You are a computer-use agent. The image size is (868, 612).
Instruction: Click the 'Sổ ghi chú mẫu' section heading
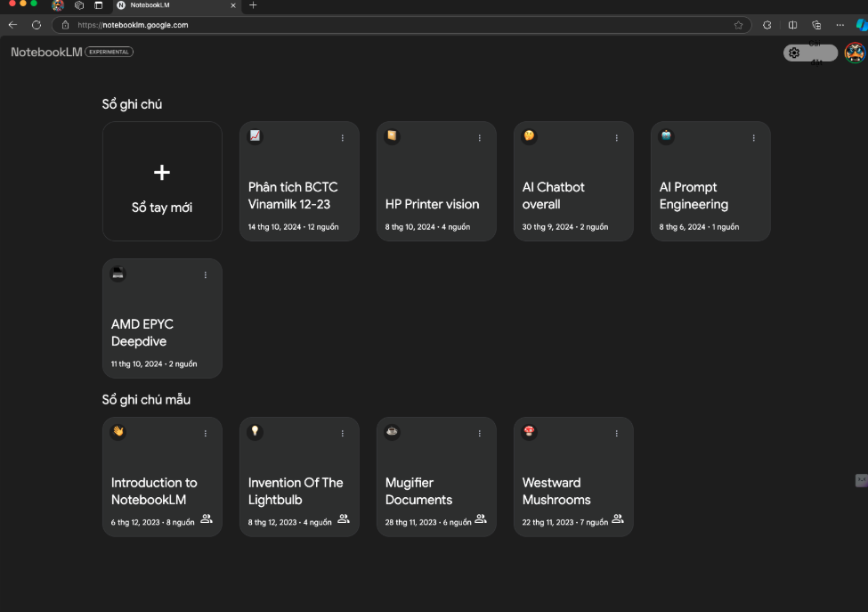(x=146, y=400)
